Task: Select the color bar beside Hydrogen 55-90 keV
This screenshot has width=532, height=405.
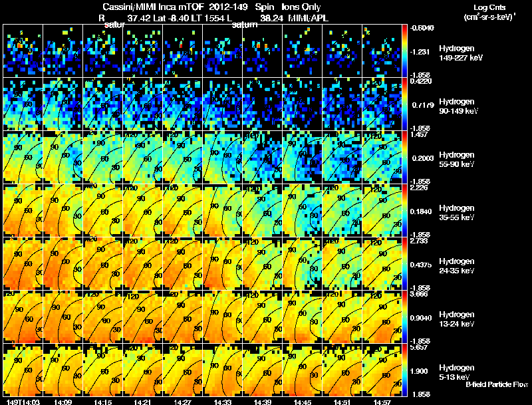Action: click(404, 158)
